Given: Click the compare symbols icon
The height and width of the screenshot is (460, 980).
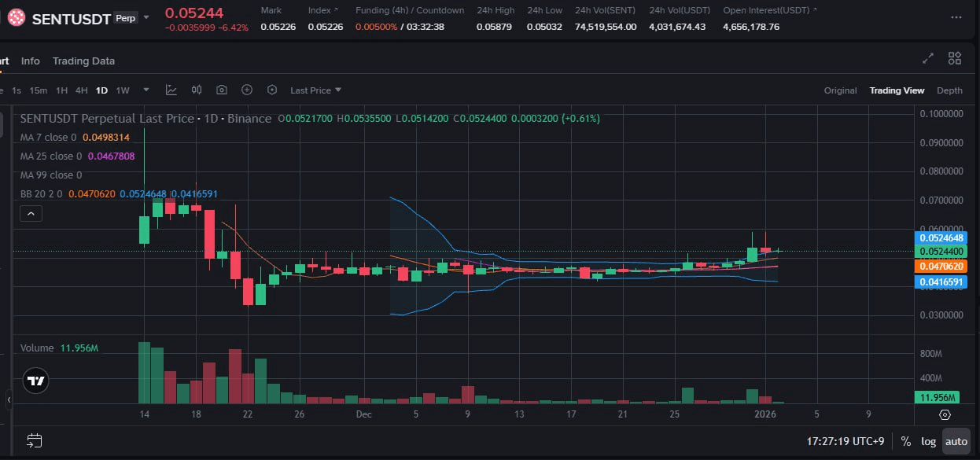Looking at the screenshot, I should coord(197,90).
